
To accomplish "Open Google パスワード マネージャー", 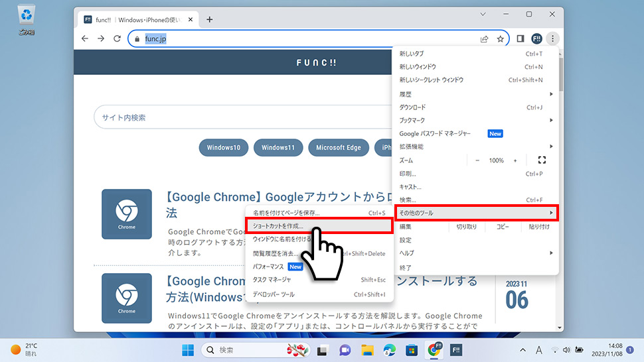I will (475, 134).
